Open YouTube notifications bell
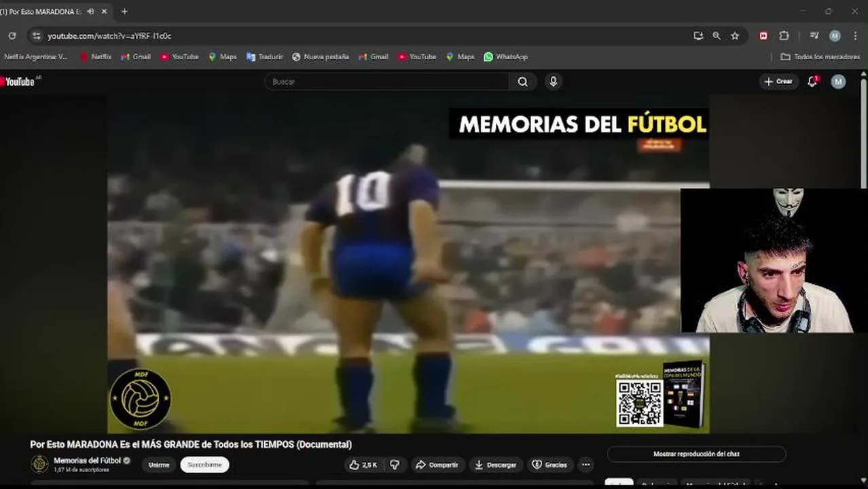Viewport: 868px width, 489px height. coord(812,81)
